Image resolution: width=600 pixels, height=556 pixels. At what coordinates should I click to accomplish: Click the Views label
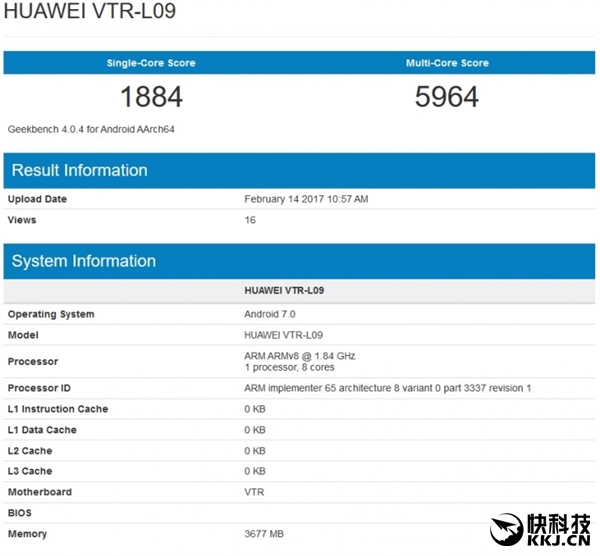click(22, 220)
